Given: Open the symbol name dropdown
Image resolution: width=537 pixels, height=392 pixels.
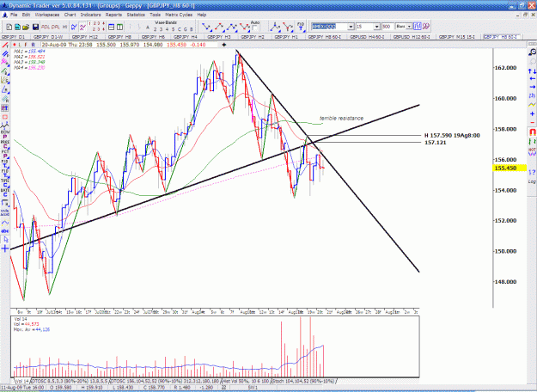Looking at the screenshot, I should [x=351, y=27].
